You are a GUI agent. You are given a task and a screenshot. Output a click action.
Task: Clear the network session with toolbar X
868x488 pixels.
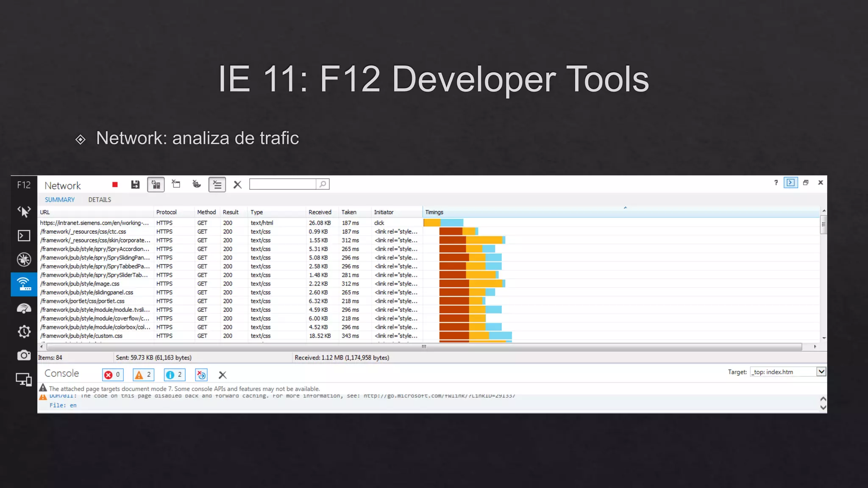pos(237,185)
